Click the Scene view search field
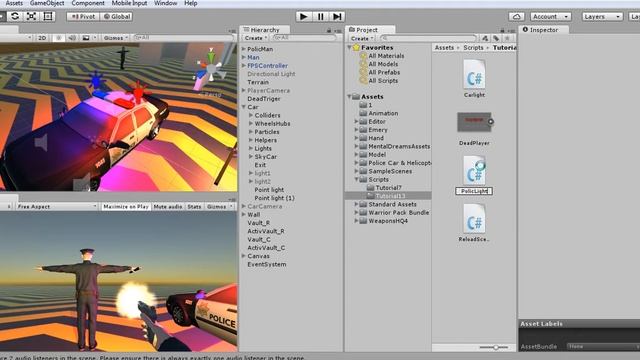 coord(184,38)
